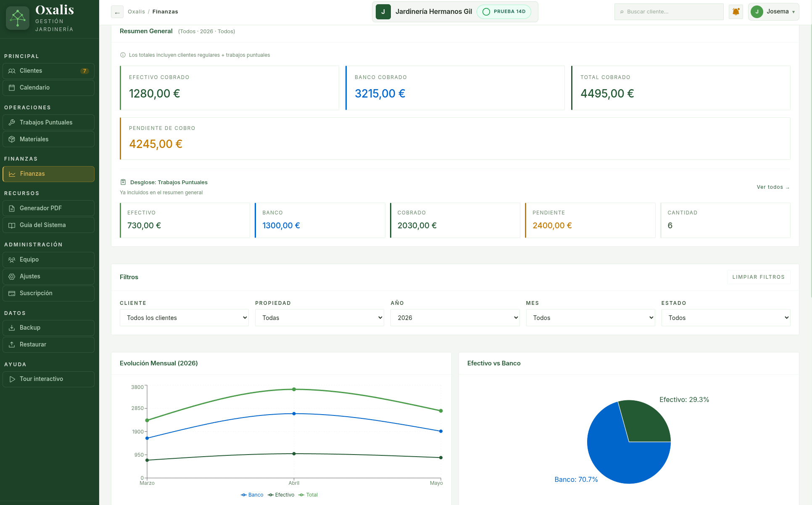Select Clientes in the sidebar
The width and height of the screenshot is (812, 505).
coord(48,71)
